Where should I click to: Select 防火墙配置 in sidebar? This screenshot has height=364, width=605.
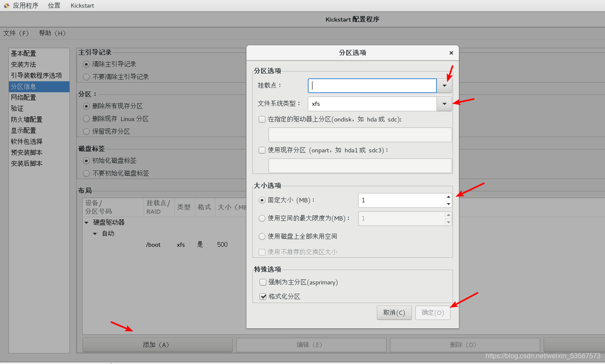coord(39,119)
